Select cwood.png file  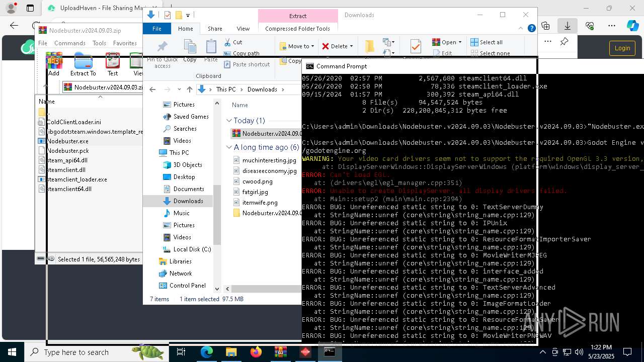pos(253,182)
